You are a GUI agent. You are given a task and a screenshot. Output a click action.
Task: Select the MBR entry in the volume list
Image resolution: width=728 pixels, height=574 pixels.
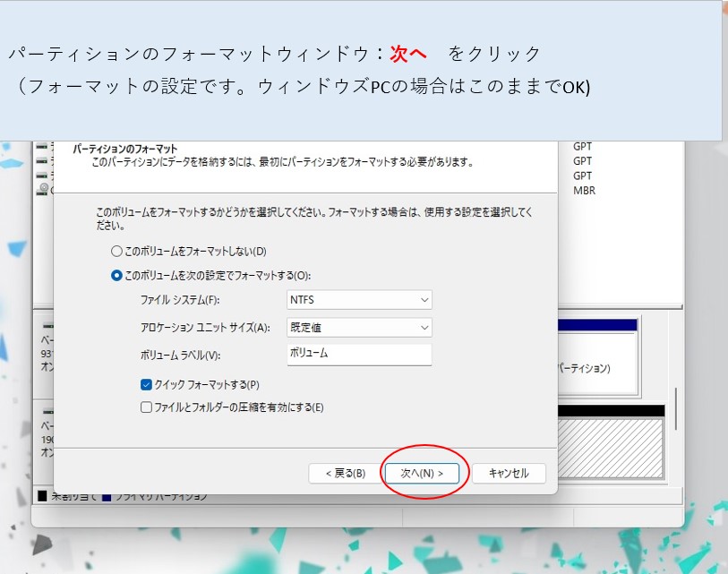pyautogui.click(x=584, y=191)
